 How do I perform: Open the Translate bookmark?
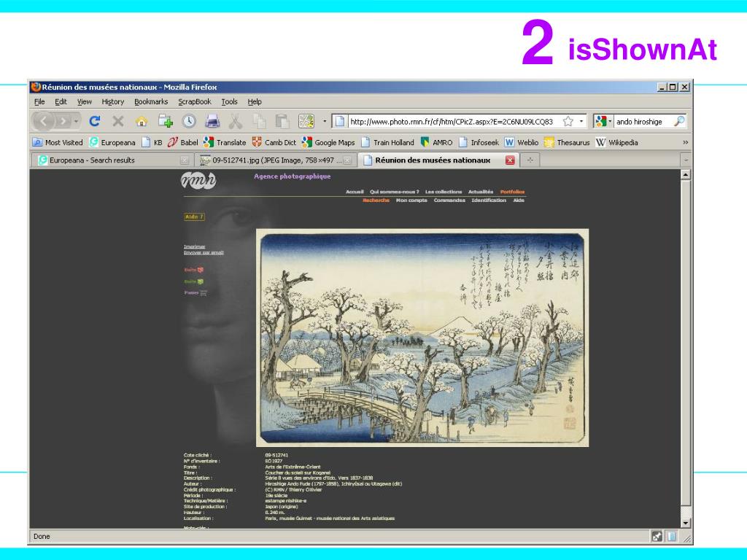225,142
